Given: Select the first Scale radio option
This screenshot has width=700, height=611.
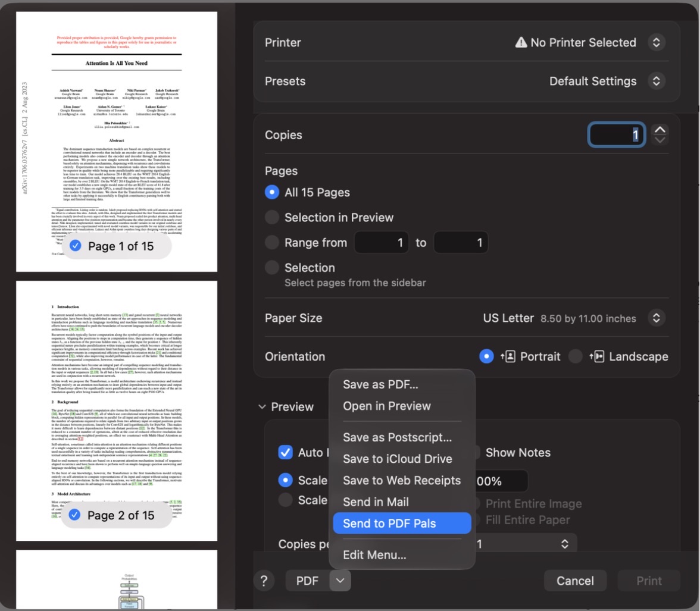Looking at the screenshot, I should pyautogui.click(x=285, y=480).
